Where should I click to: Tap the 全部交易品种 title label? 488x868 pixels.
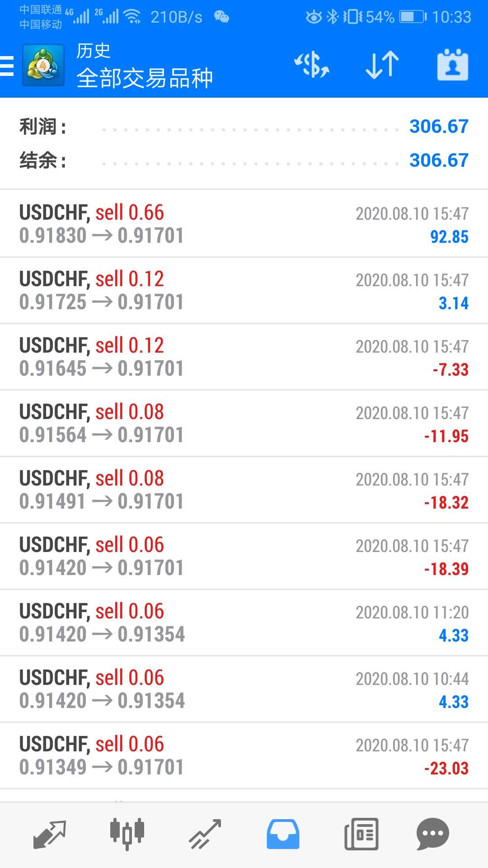click(145, 78)
